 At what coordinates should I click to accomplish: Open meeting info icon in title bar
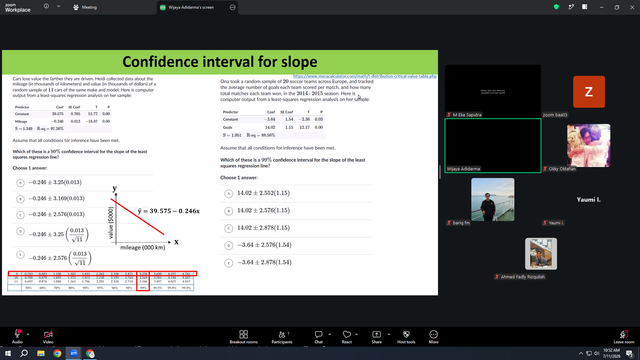(x=46, y=7)
